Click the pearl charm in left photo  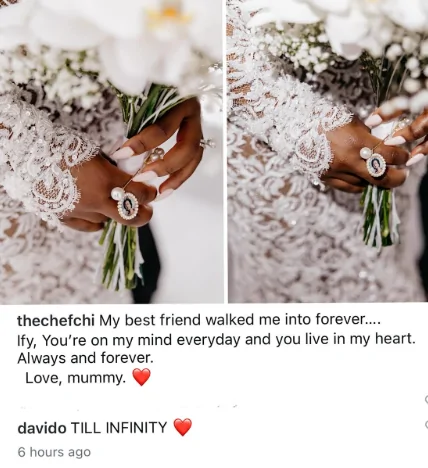(117, 194)
